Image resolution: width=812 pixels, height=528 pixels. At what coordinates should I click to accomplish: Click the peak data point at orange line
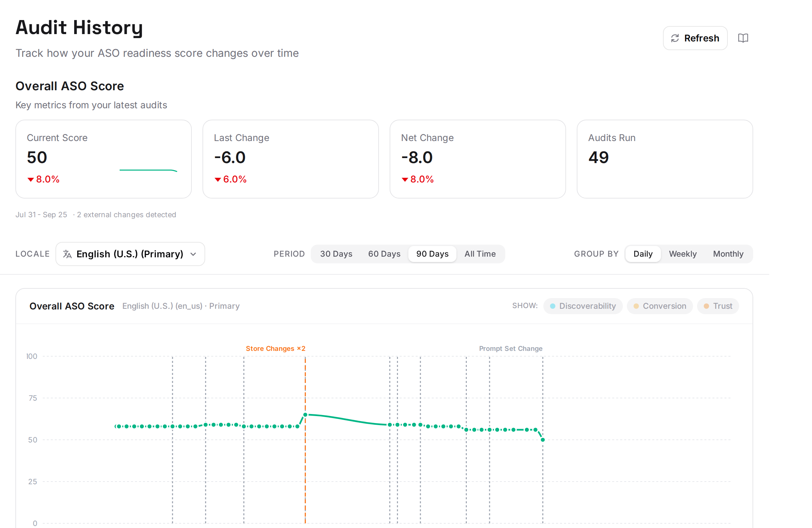[x=305, y=415]
